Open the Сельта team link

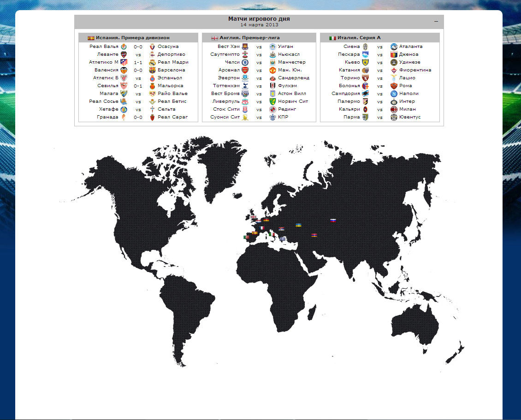point(166,109)
